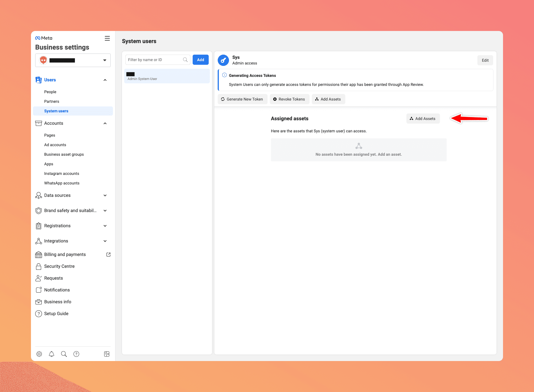The width and height of the screenshot is (534, 392).
Task: Open Apps under Accounts
Action: (x=49, y=164)
